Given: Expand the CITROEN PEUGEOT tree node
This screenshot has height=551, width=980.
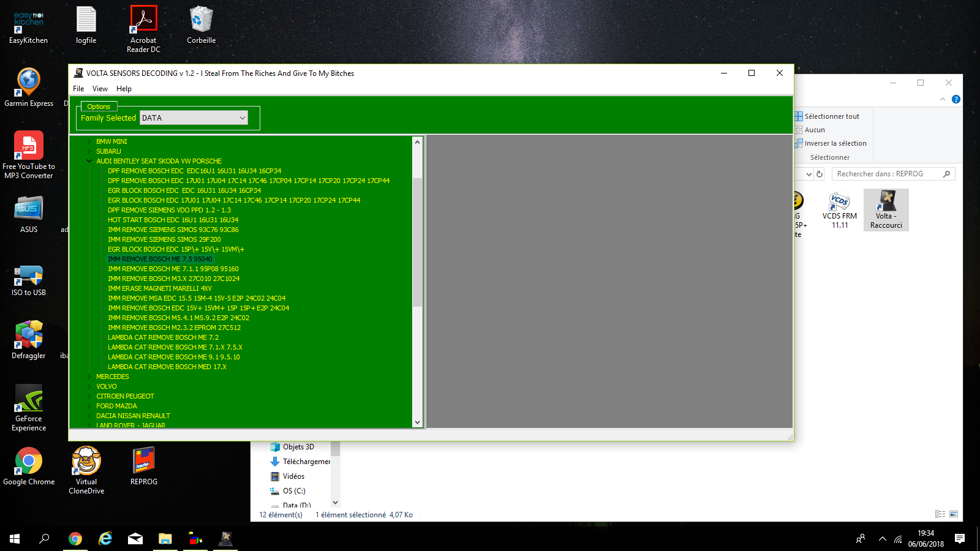Looking at the screenshot, I should pyautogui.click(x=89, y=397).
